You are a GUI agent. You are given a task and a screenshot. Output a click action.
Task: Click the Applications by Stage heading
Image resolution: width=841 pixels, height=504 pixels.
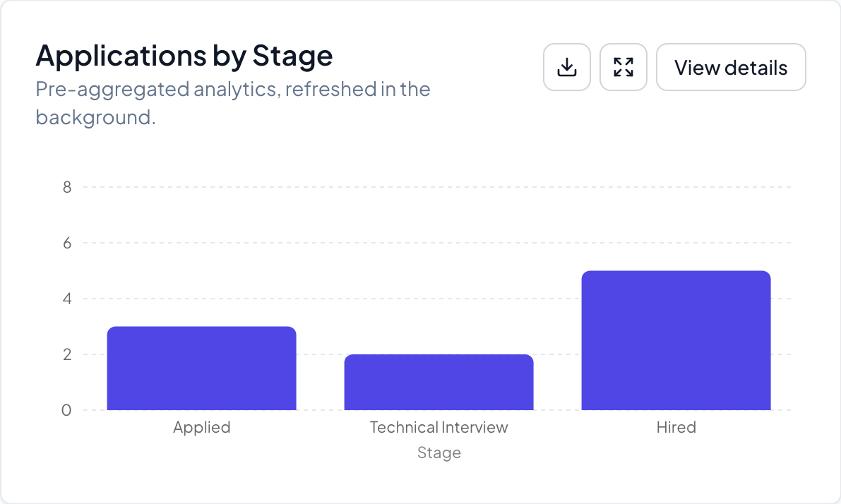pos(184,56)
